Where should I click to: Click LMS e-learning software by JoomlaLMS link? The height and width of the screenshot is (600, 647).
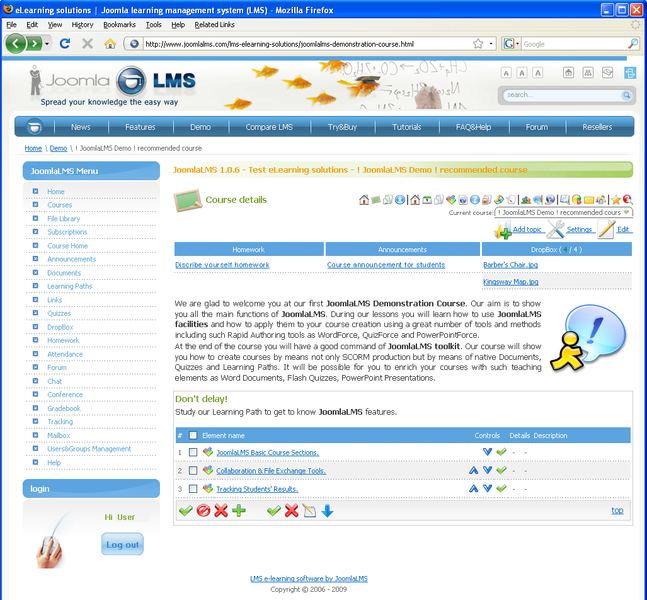pos(309,579)
